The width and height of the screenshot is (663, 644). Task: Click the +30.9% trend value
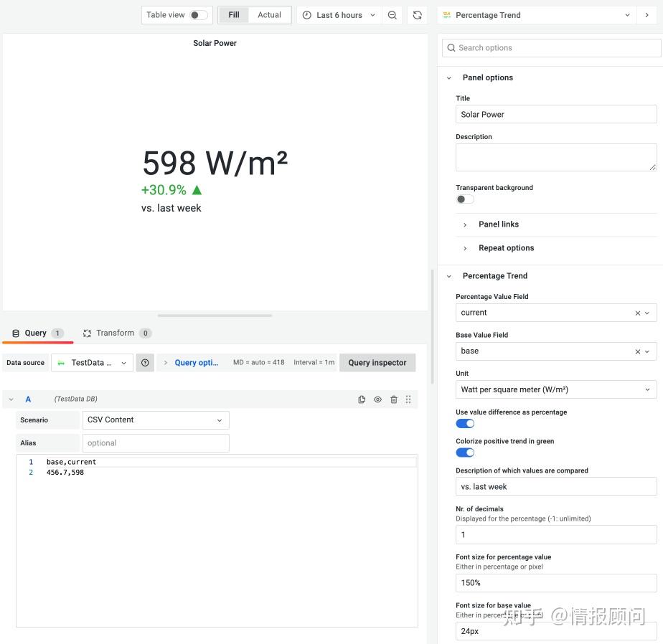[x=164, y=190]
